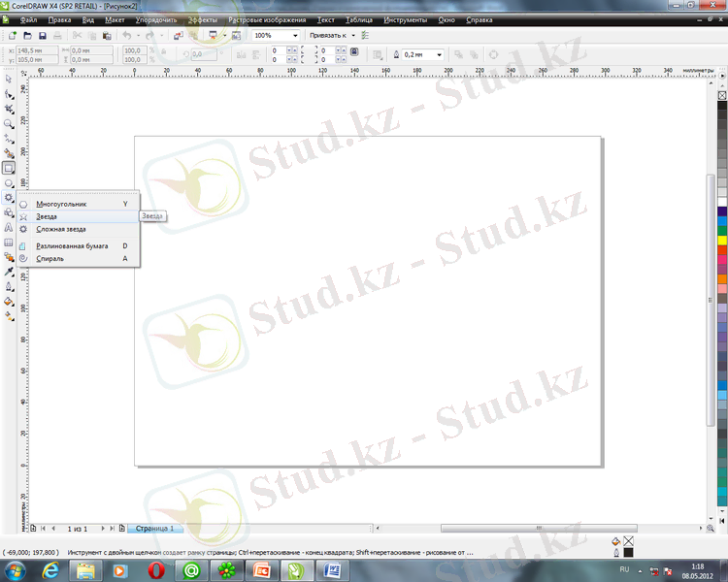Viewport: 728px width, 582px height.
Task: Select the Interactive Blend tool
Action: coord(9,257)
